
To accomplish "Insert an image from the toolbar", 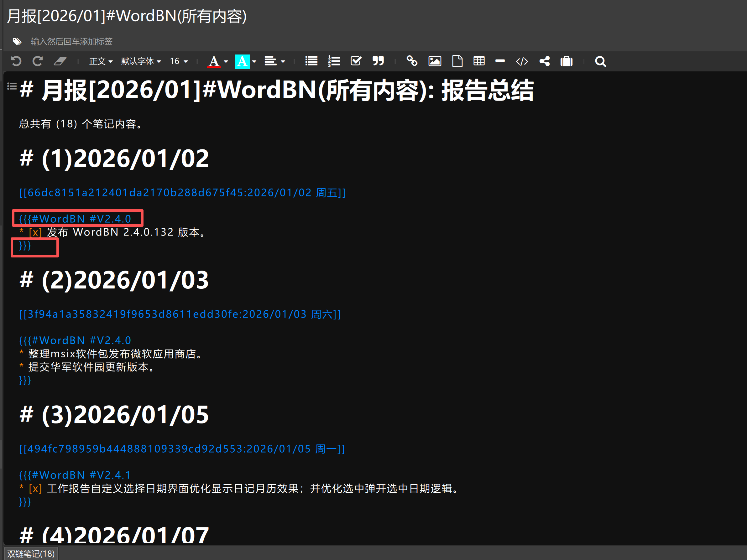I will coord(435,61).
